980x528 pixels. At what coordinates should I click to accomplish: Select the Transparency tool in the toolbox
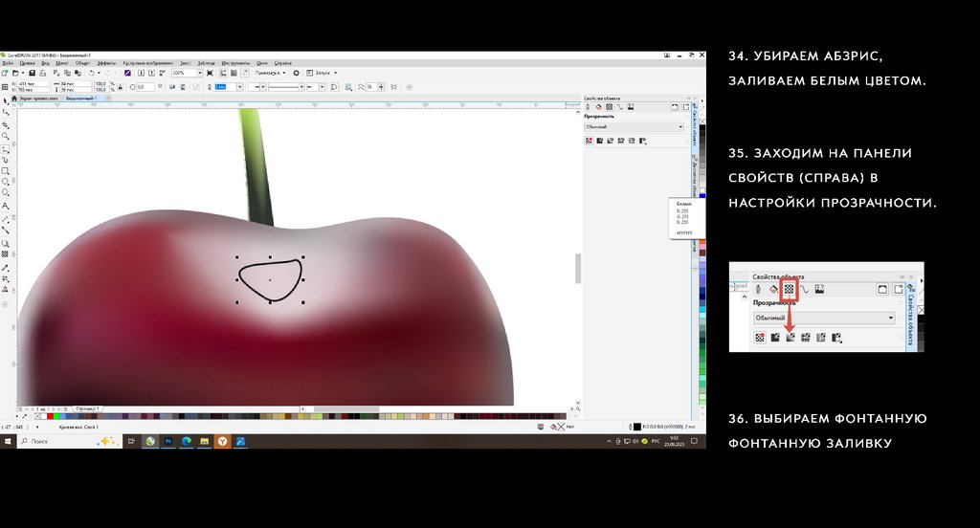[x=6, y=254]
